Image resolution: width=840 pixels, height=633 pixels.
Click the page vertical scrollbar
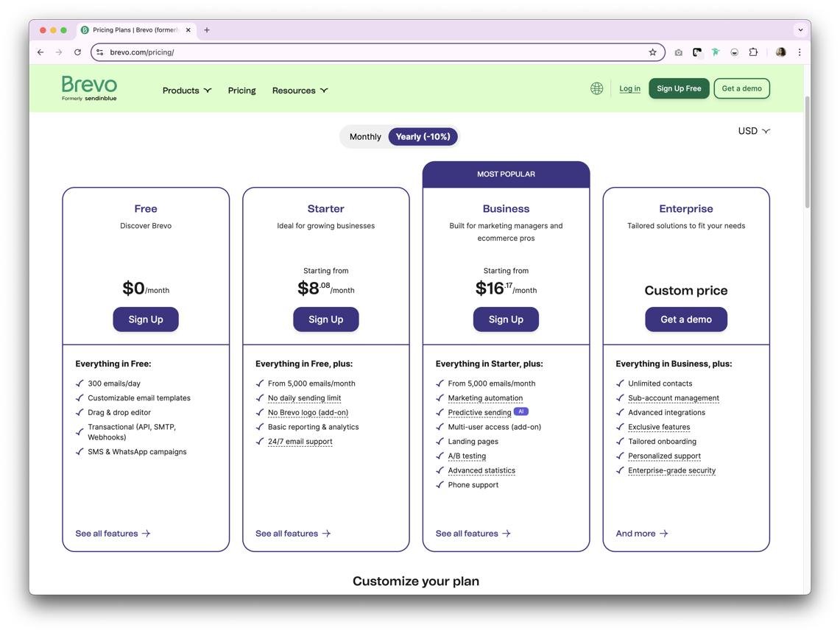tap(807, 152)
